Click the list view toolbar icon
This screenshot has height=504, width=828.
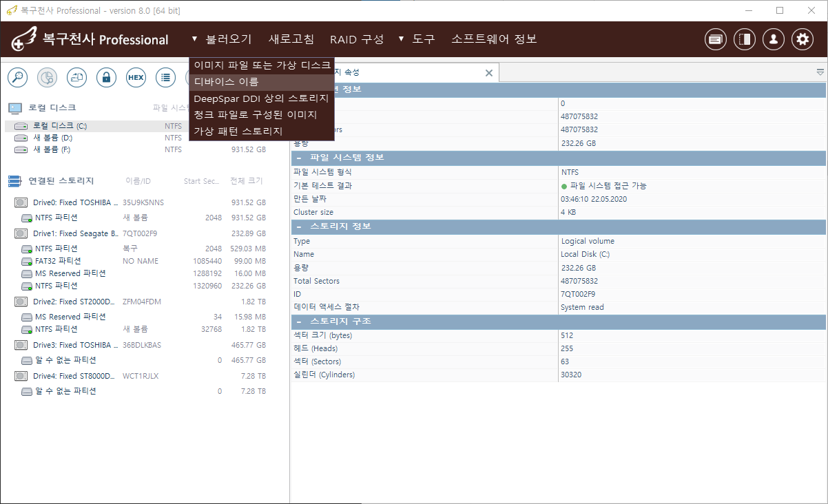coord(165,77)
